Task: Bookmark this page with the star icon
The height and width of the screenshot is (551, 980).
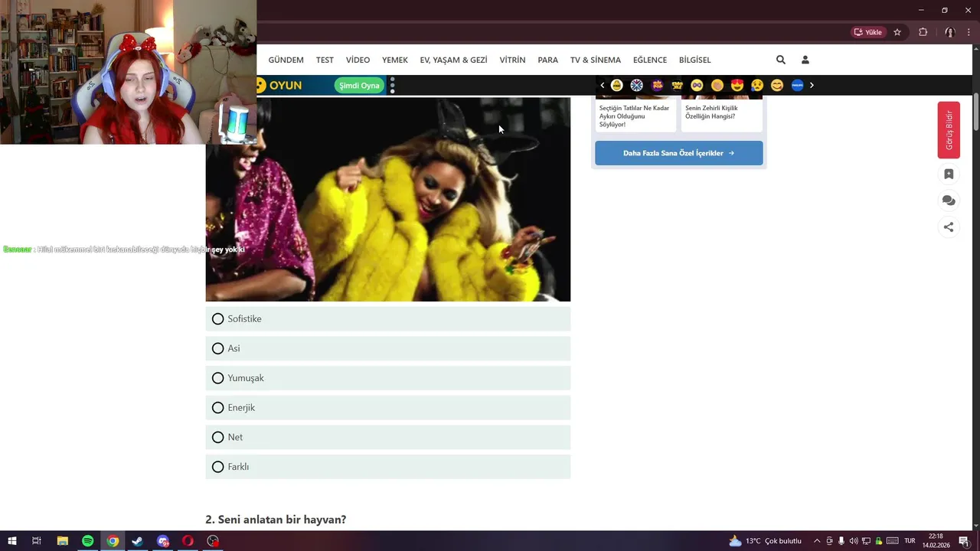Action: (x=897, y=32)
